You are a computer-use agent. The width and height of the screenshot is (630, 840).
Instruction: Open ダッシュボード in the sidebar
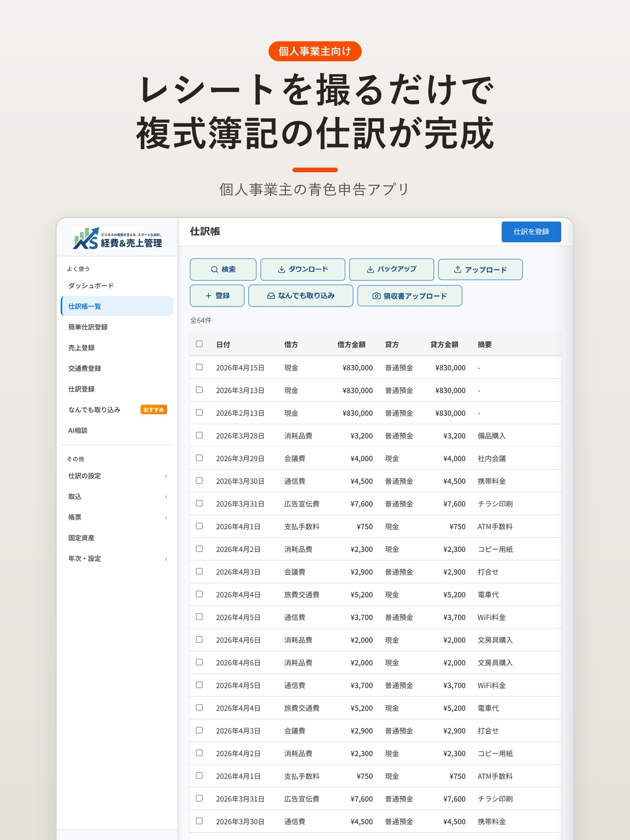[x=117, y=286]
